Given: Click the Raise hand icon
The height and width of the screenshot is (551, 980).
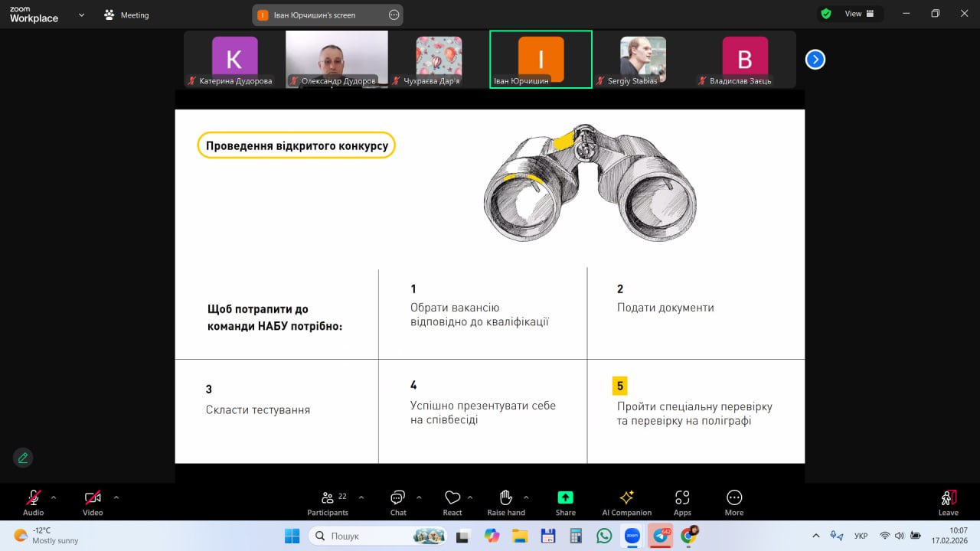Looking at the screenshot, I should point(505,502).
